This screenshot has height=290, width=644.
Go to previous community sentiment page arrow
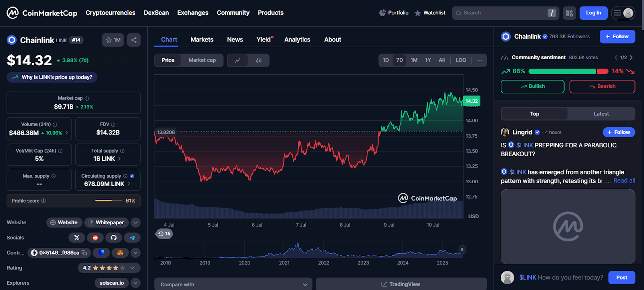click(616, 58)
